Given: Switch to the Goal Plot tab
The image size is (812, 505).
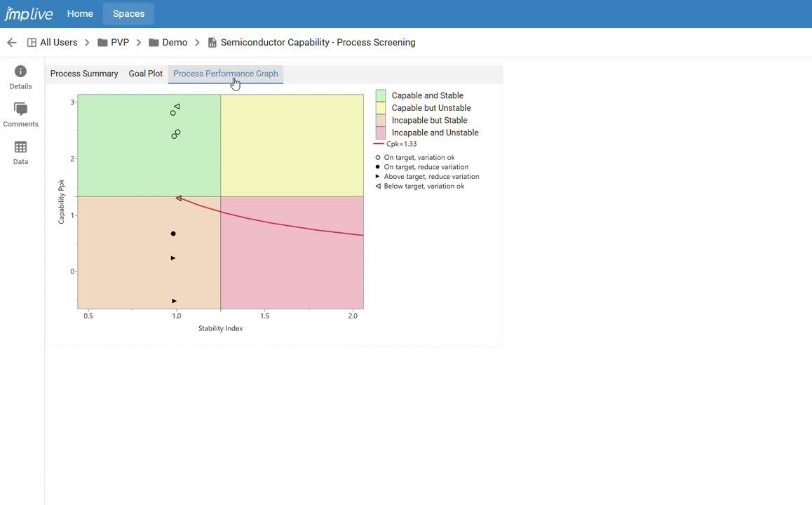Looking at the screenshot, I should (145, 74).
